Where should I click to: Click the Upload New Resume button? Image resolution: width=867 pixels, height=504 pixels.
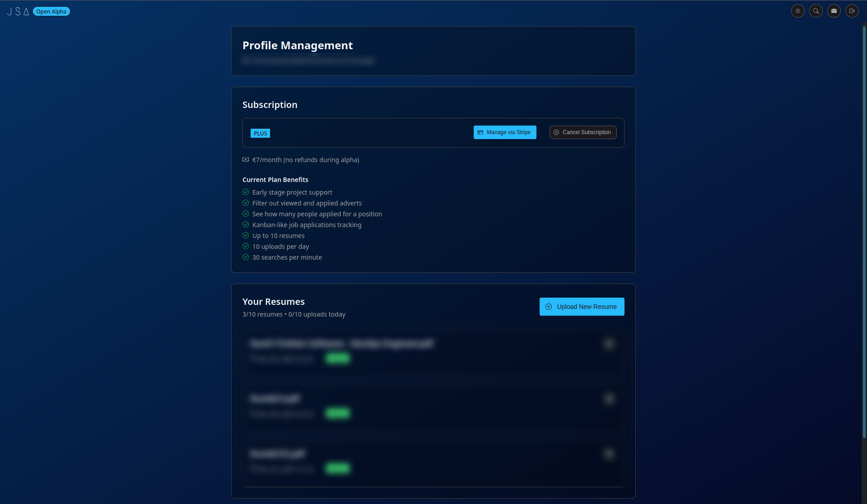(x=582, y=306)
